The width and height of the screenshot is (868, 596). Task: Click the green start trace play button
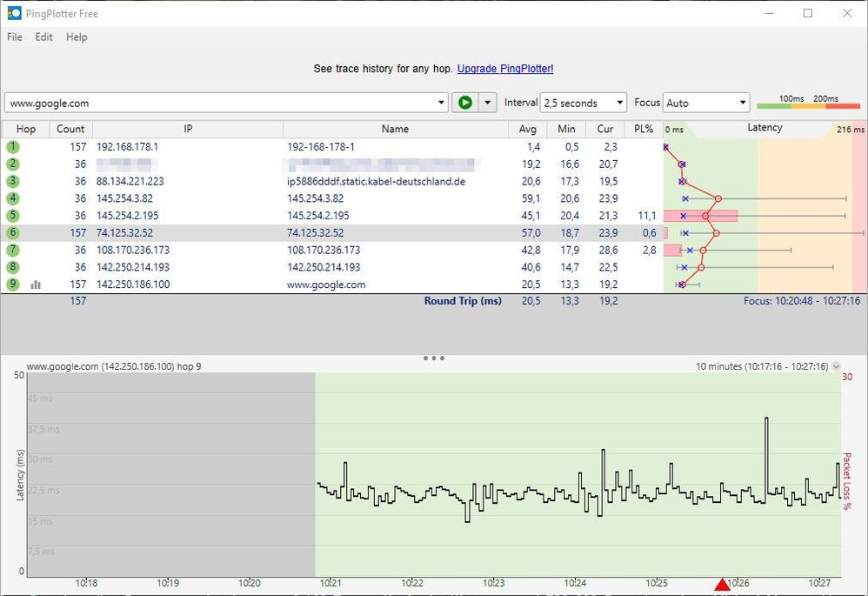(465, 103)
